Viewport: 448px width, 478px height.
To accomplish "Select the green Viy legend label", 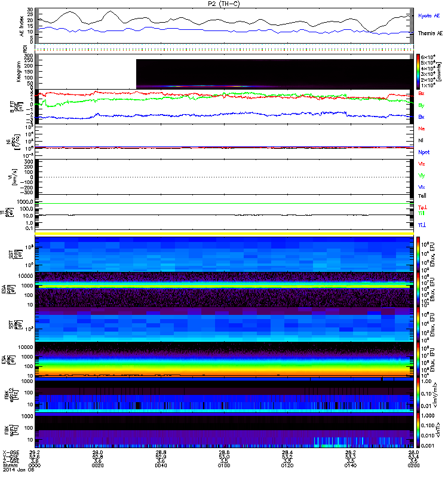I will coord(421,176).
